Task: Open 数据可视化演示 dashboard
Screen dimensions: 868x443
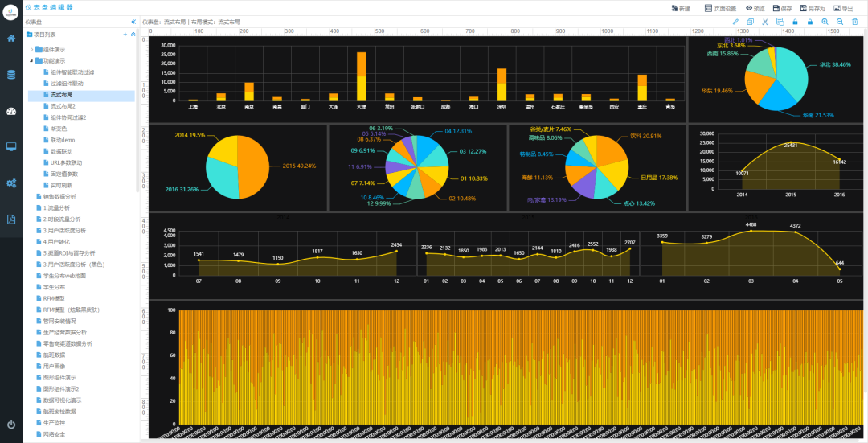Action: tap(62, 400)
